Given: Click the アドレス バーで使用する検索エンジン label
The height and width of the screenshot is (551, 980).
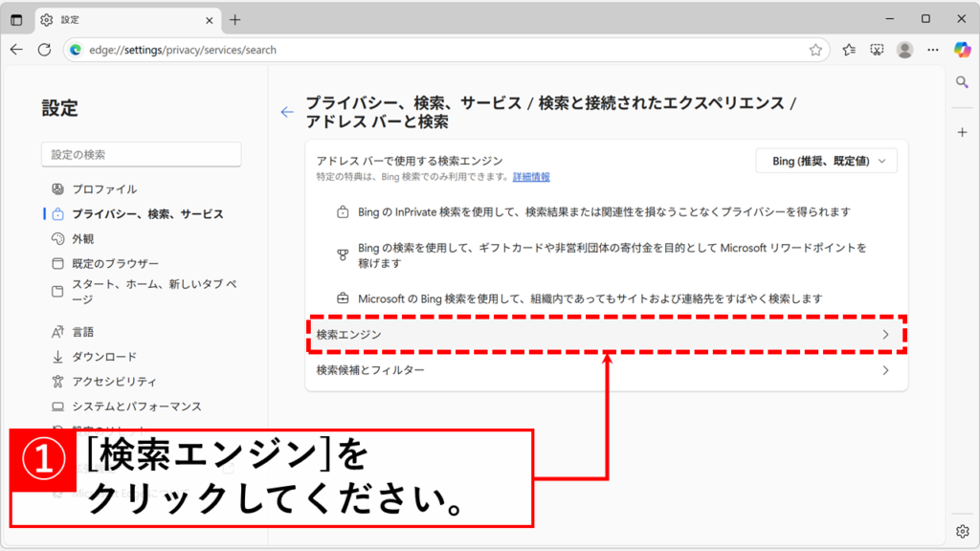Looking at the screenshot, I should click(410, 161).
